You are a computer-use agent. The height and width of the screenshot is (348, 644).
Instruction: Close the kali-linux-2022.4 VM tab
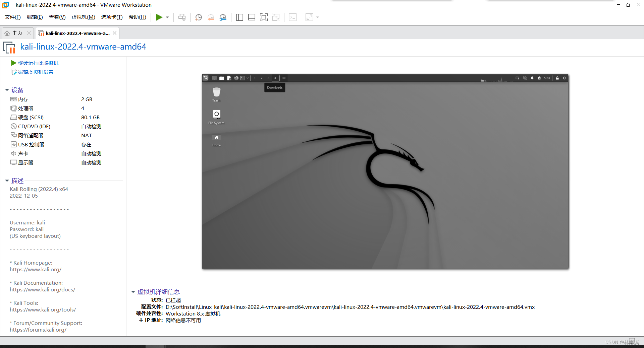115,33
